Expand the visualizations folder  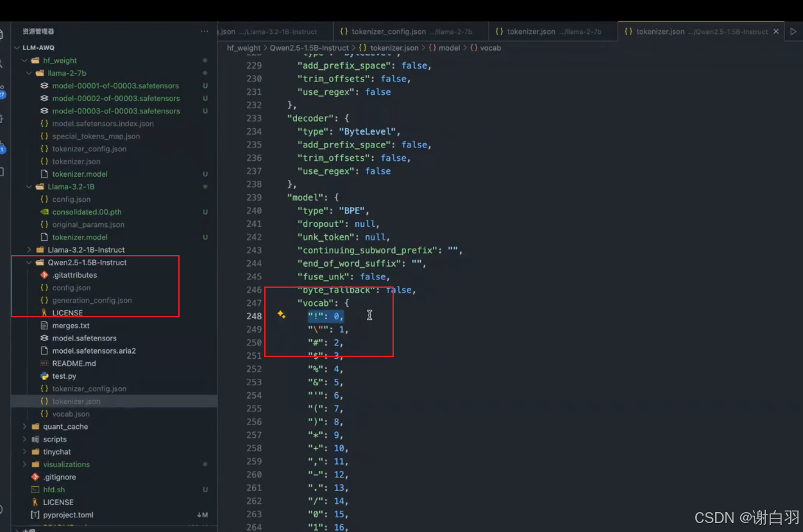point(24,465)
